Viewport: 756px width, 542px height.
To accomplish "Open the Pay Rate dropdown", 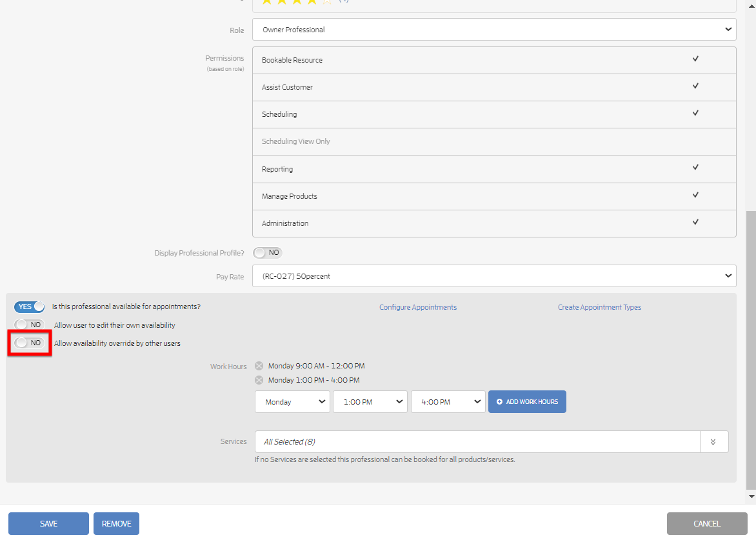I will coord(494,276).
